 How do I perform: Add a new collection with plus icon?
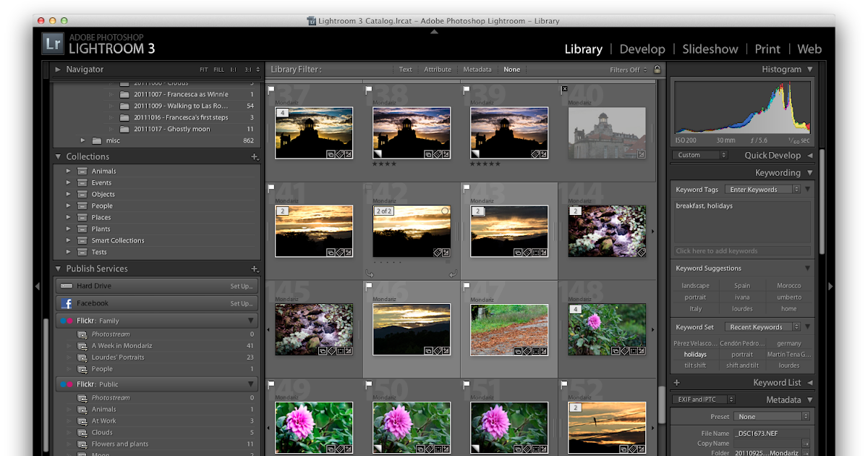click(x=255, y=156)
